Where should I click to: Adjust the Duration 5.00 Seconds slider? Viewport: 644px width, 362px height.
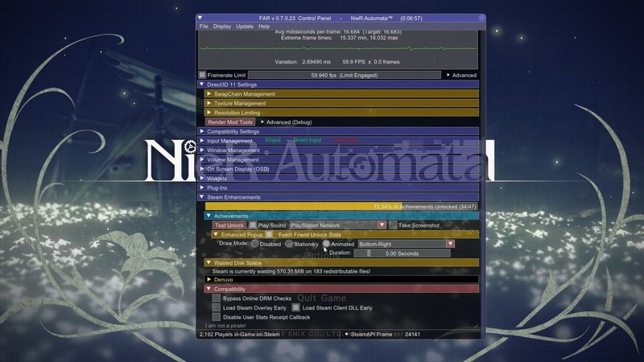coord(402,253)
